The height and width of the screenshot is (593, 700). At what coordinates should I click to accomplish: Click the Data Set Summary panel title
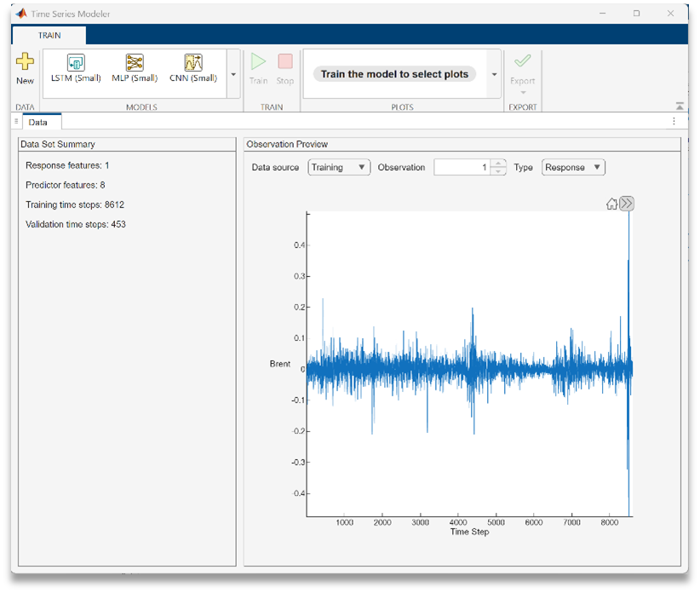[58, 144]
